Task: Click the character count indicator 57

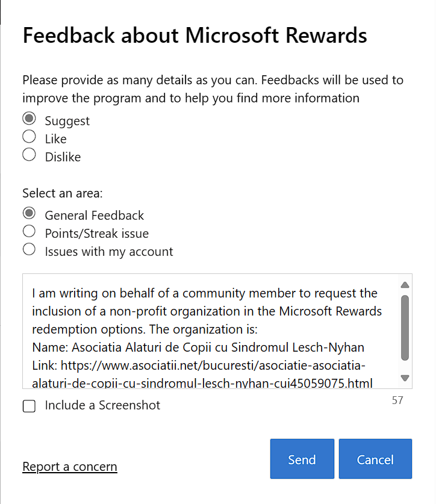Action: (397, 400)
